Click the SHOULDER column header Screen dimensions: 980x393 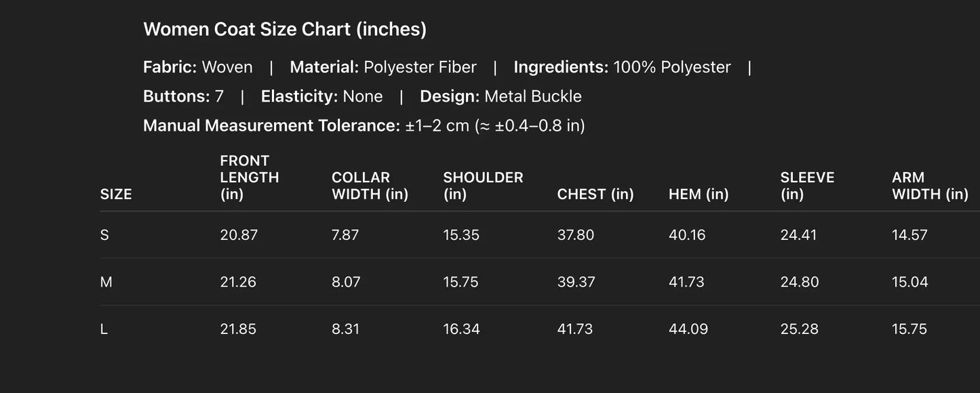pos(483,186)
